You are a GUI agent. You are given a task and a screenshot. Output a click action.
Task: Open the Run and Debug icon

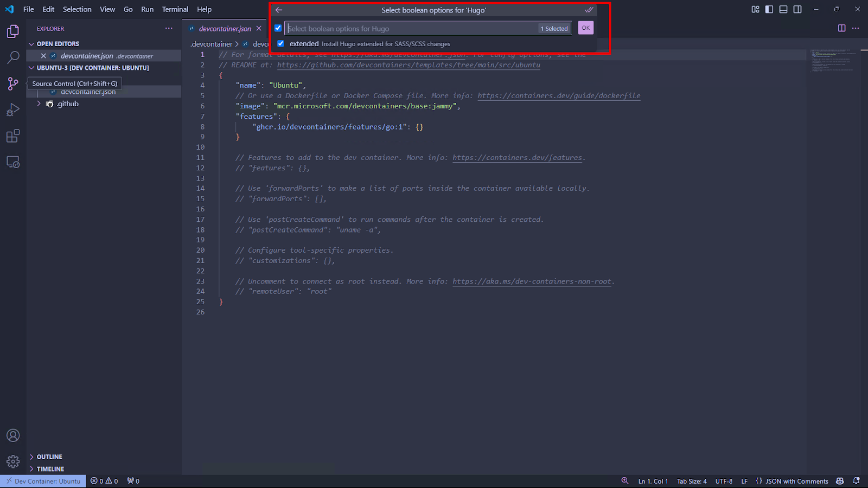13,110
